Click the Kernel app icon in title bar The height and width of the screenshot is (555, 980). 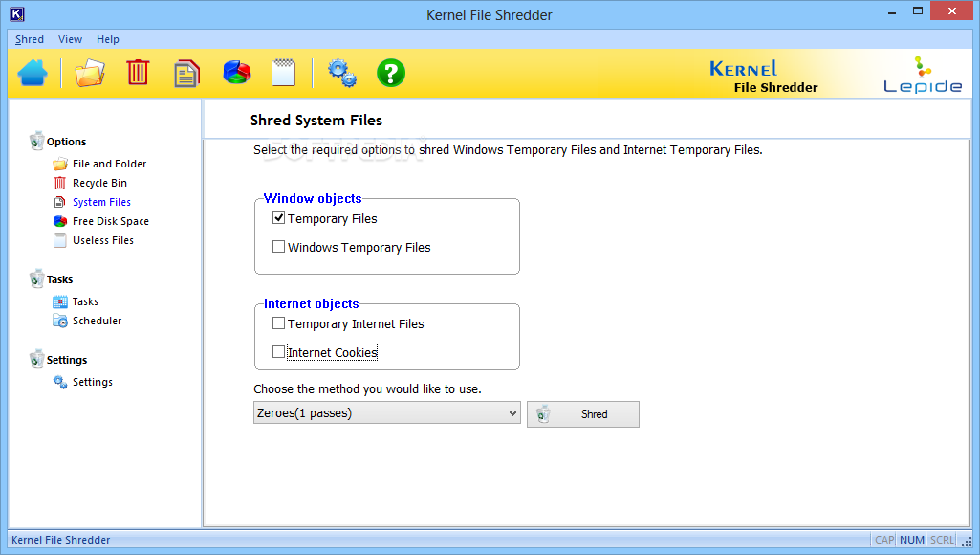tap(17, 13)
